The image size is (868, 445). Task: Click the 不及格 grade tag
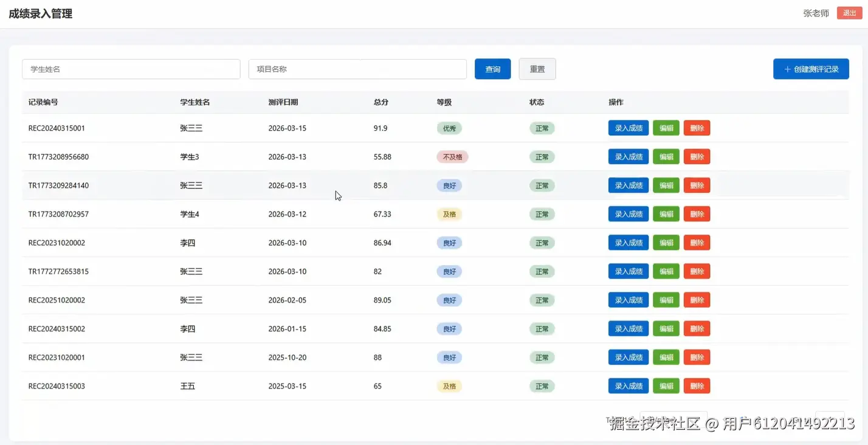(452, 157)
